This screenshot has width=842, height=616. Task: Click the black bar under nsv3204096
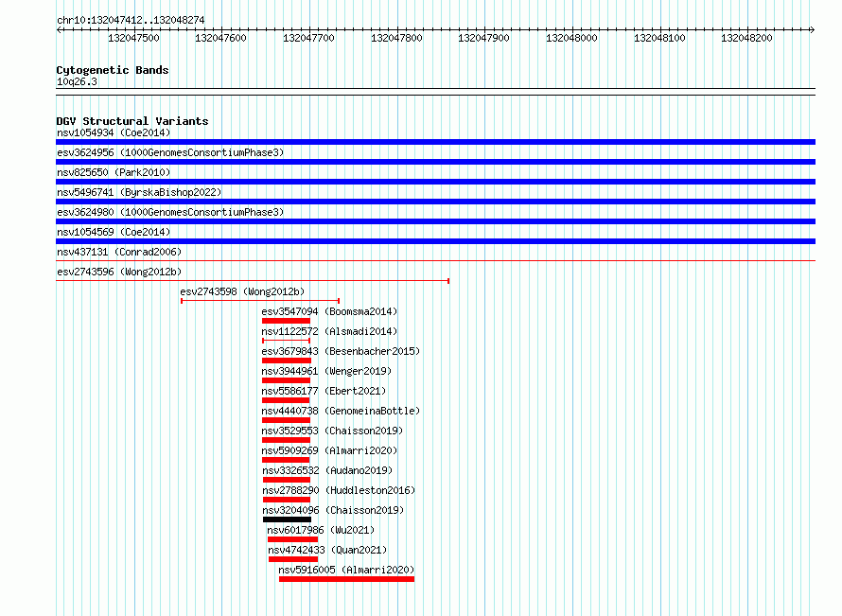click(288, 519)
